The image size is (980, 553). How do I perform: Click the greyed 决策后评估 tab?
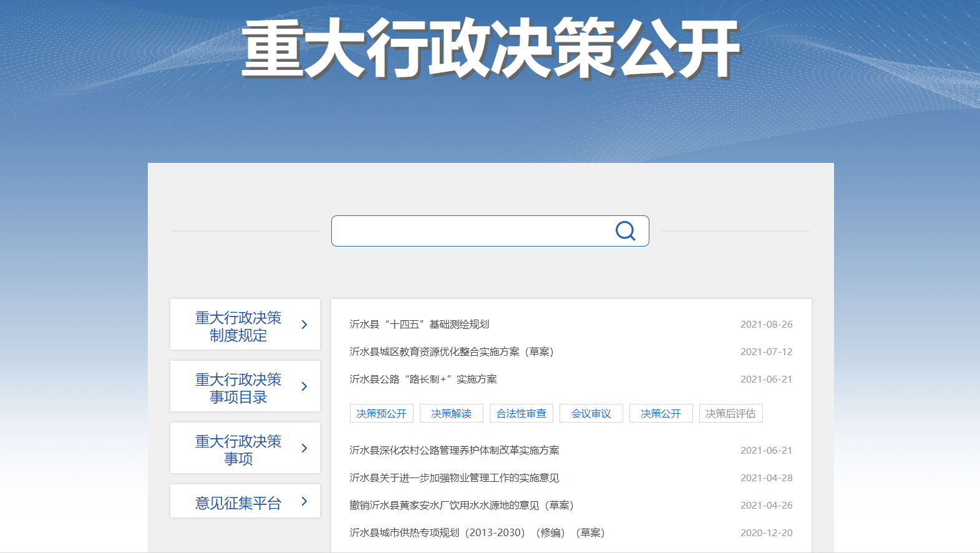coord(730,413)
